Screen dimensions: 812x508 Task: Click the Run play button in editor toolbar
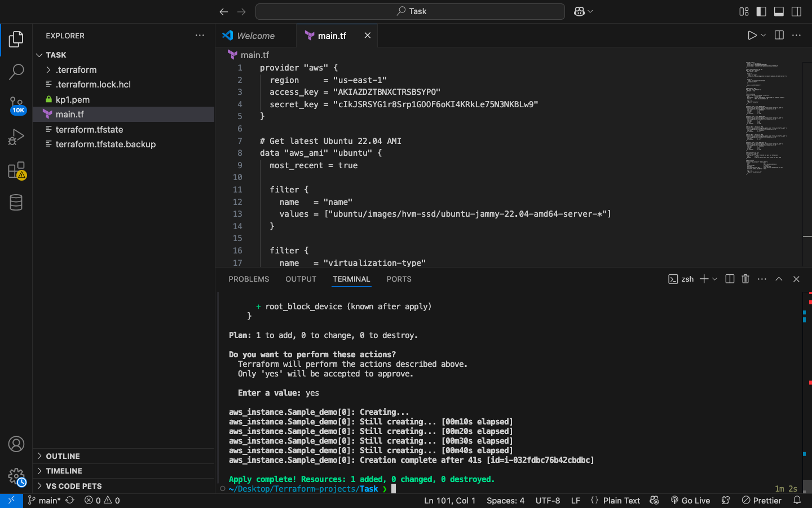coord(752,35)
